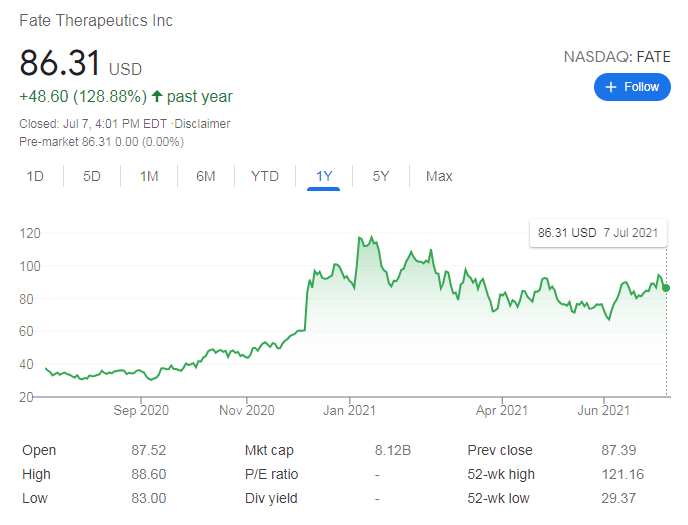Show the YTD chart range

pos(265,176)
